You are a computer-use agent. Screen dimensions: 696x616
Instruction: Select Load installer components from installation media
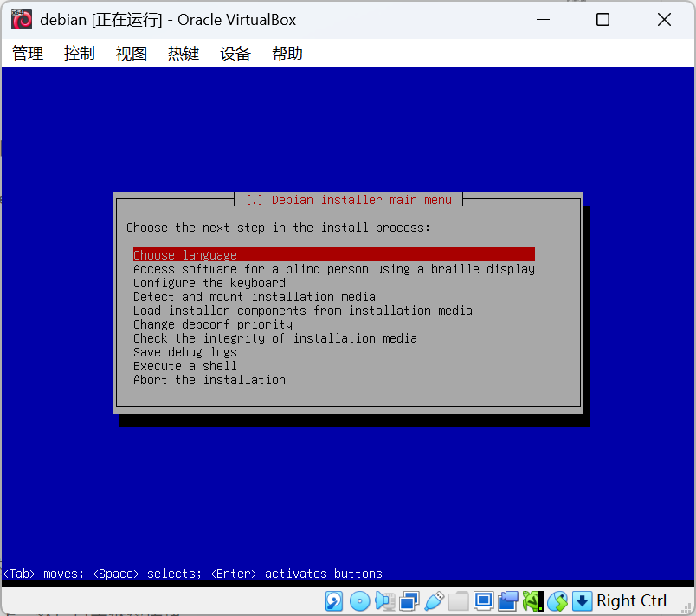(x=303, y=311)
